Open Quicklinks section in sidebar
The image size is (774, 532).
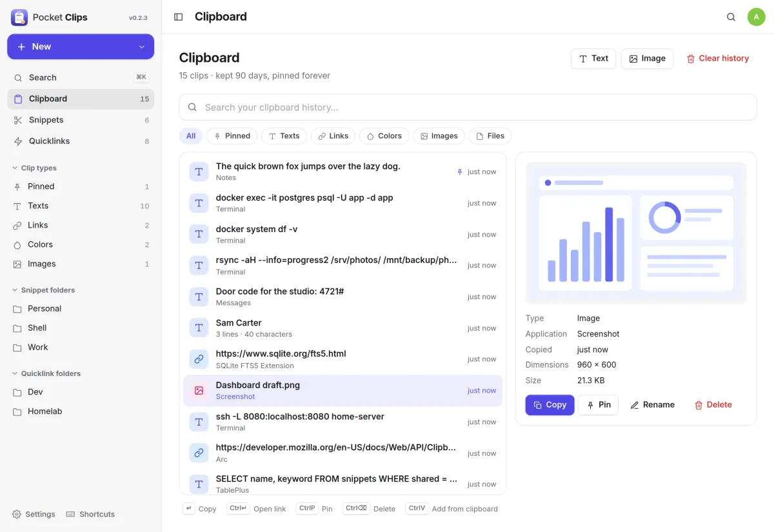click(x=81, y=141)
